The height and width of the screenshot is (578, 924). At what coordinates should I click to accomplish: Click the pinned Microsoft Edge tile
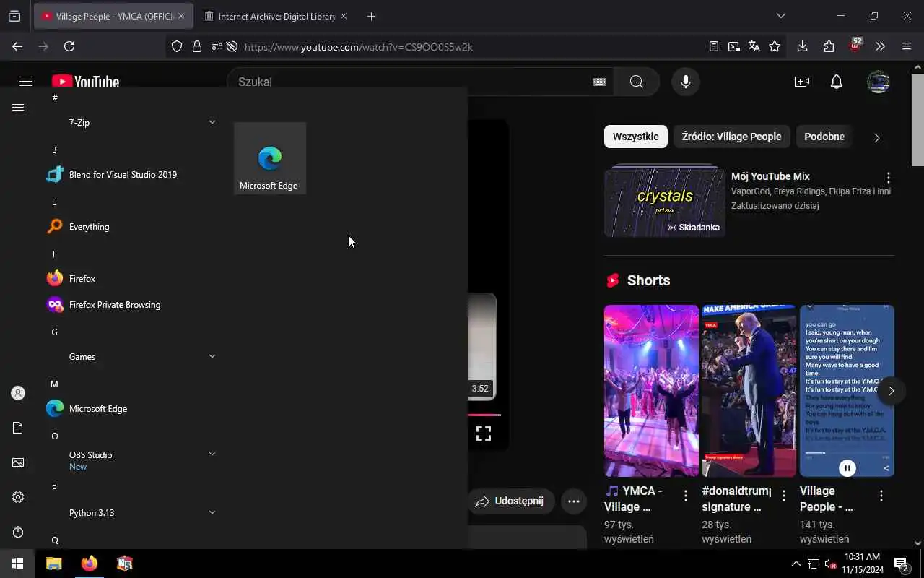point(269,158)
